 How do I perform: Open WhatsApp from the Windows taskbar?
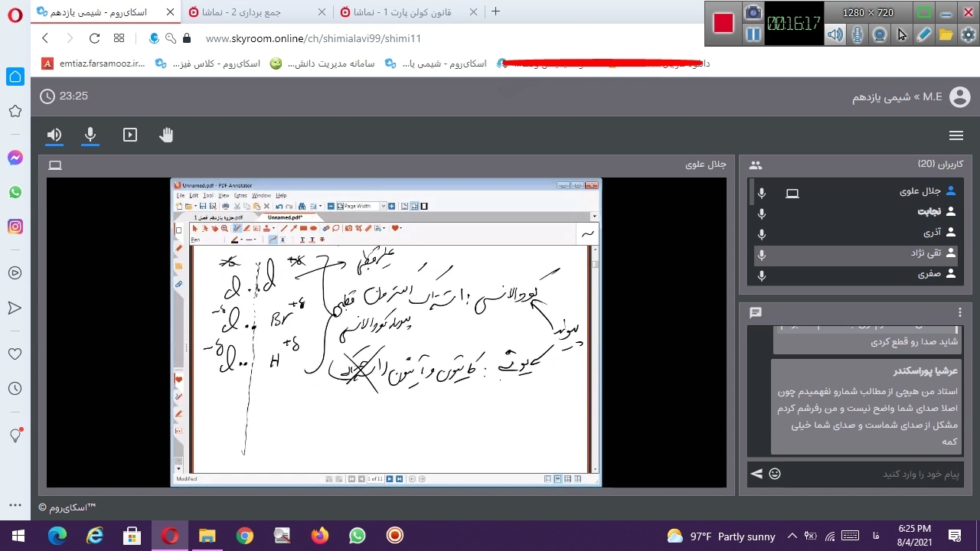357,536
